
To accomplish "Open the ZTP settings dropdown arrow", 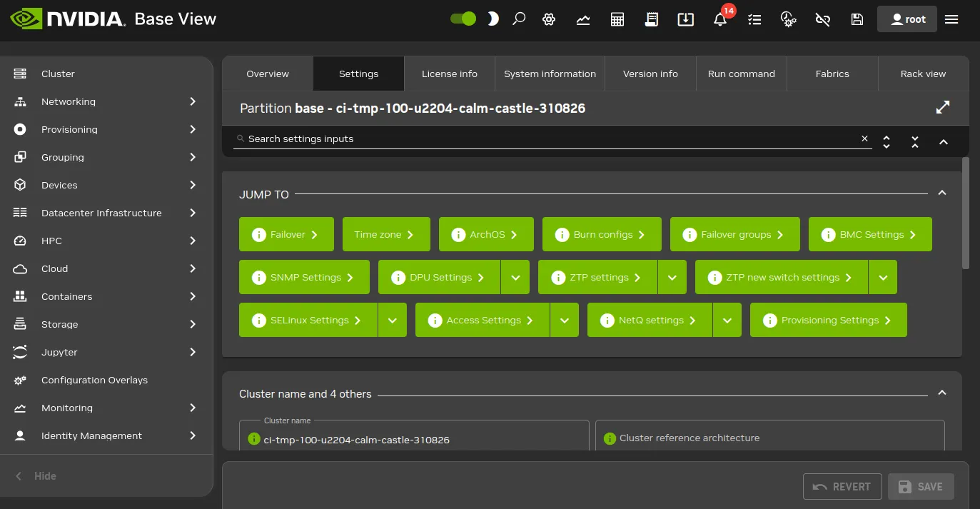I will [x=672, y=277].
